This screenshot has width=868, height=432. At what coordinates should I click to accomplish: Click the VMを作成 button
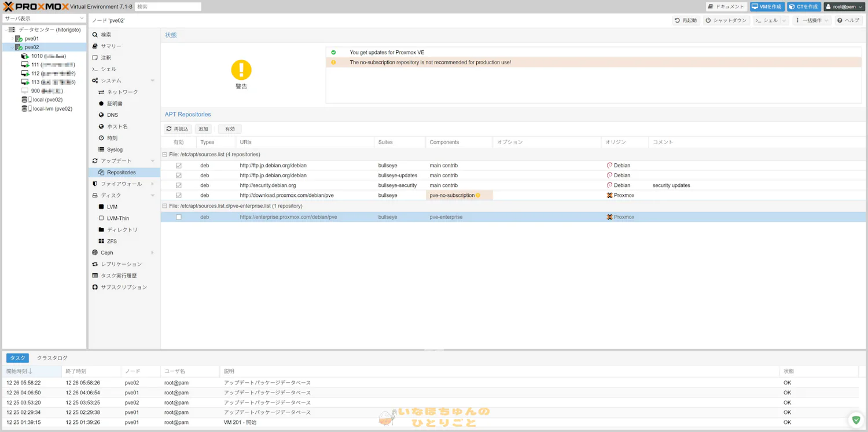[767, 6]
